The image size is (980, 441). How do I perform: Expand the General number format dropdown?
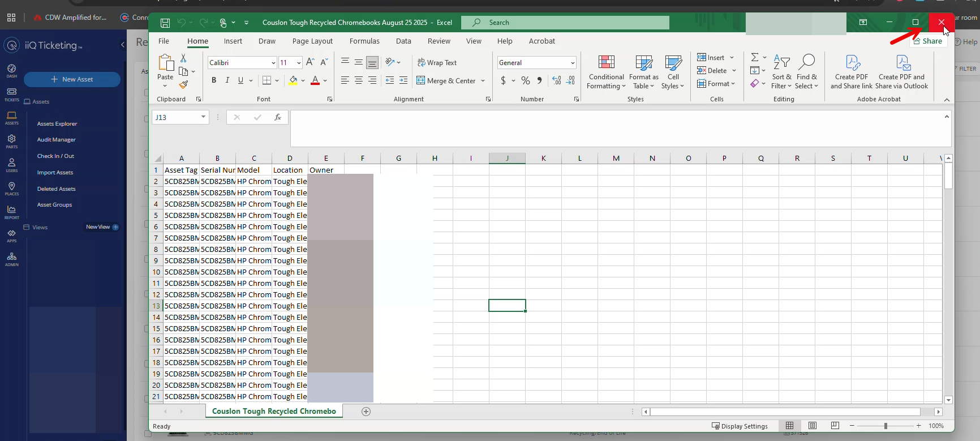(573, 63)
